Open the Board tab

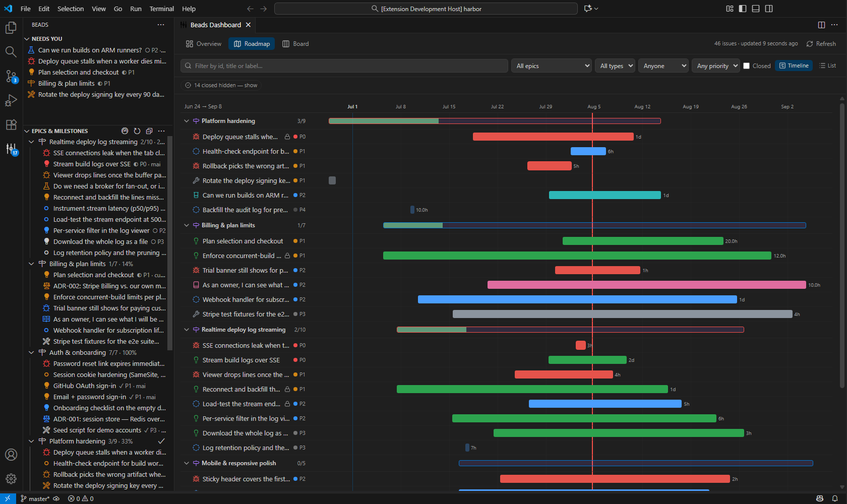coord(296,44)
